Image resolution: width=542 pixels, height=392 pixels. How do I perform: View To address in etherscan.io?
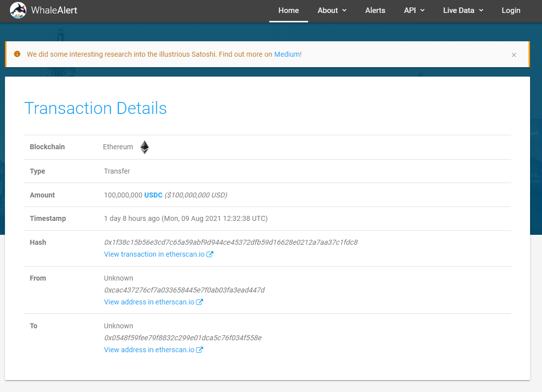click(149, 350)
